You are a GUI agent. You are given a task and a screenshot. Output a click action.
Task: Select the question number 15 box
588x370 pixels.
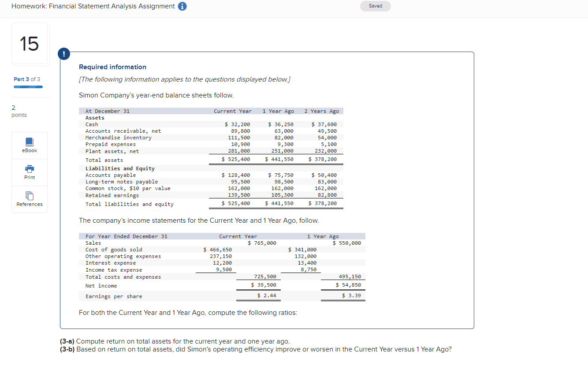pos(30,44)
